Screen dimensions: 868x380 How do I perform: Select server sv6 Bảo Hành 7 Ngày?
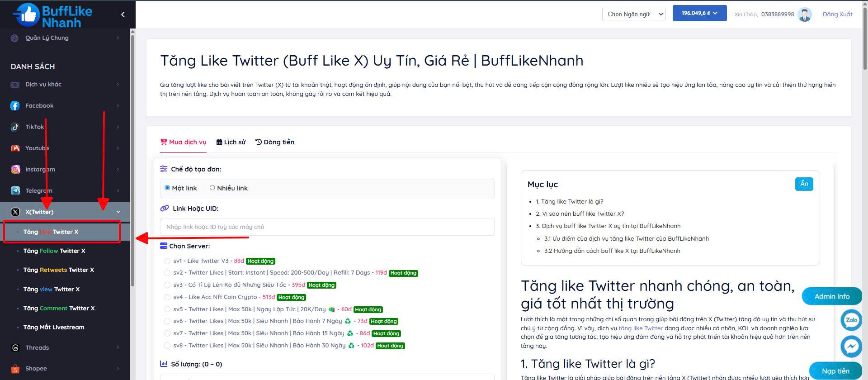(167, 321)
